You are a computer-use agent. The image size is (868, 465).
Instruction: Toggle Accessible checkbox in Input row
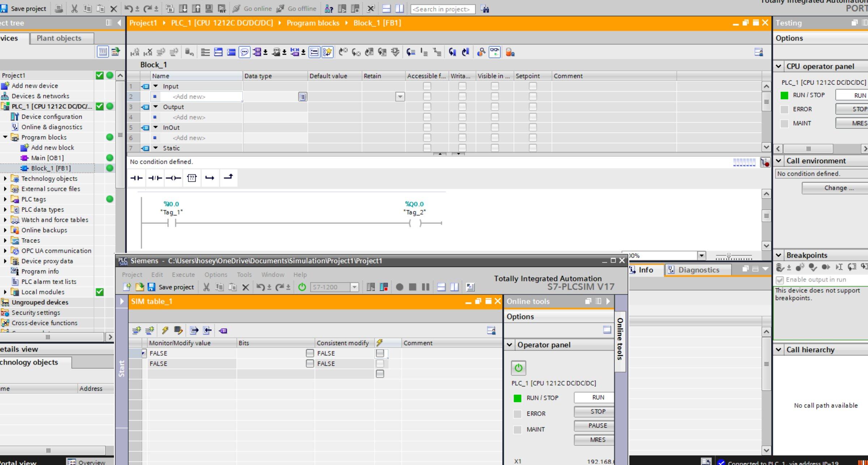[x=427, y=86]
